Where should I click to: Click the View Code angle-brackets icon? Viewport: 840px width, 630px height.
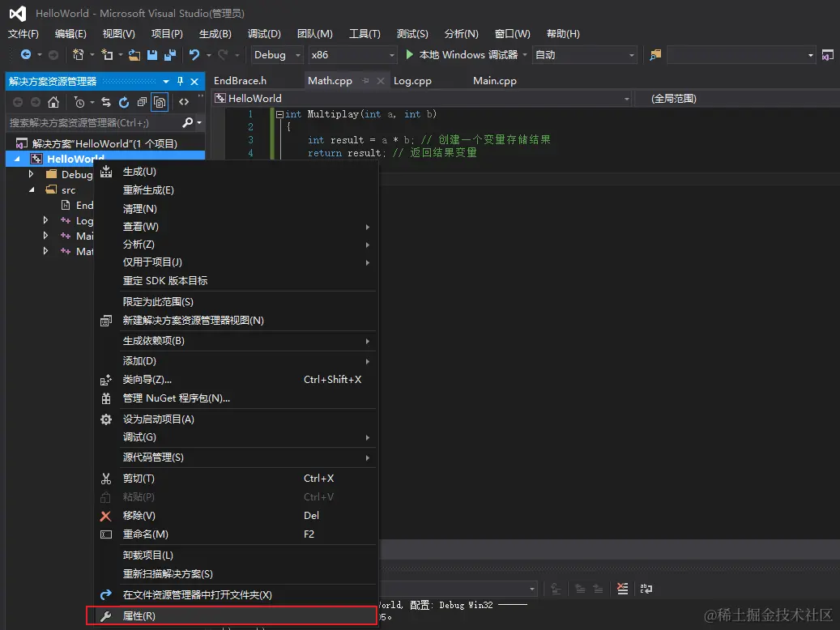184,102
